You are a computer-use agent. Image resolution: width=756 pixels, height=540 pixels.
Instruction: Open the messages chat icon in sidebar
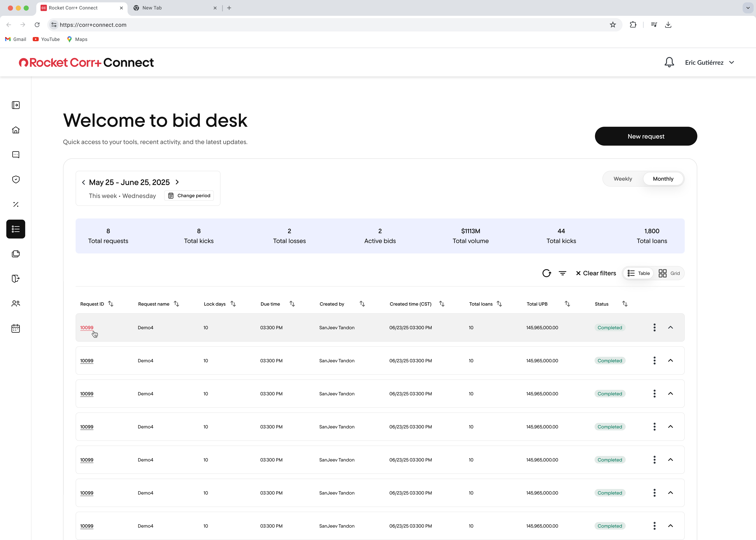coord(16,155)
